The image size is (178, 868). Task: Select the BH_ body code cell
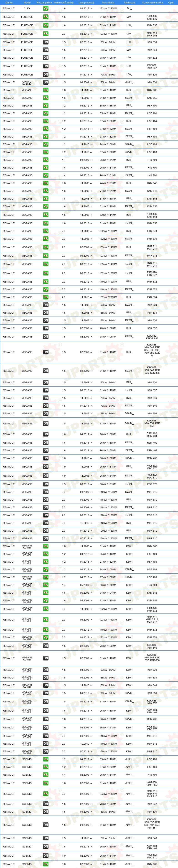(x=129, y=8)
